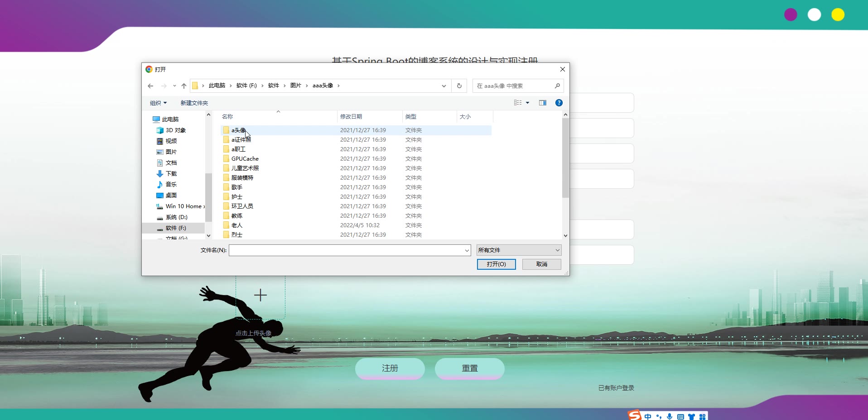
Task: Click the 文件名 input field
Action: pos(347,250)
